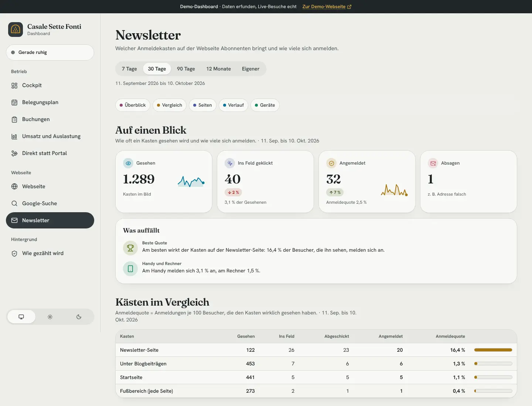Click the Newsletter envelope icon in sidebar

pos(14,220)
